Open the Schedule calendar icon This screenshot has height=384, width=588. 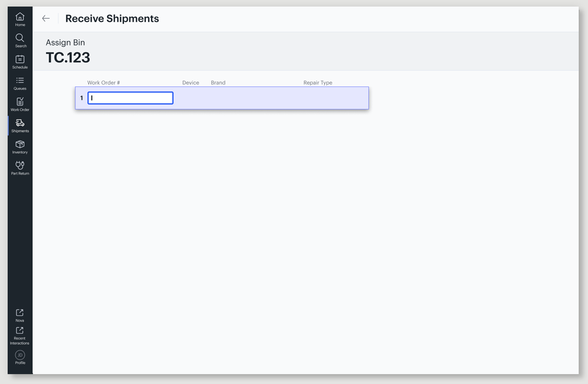click(x=20, y=62)
